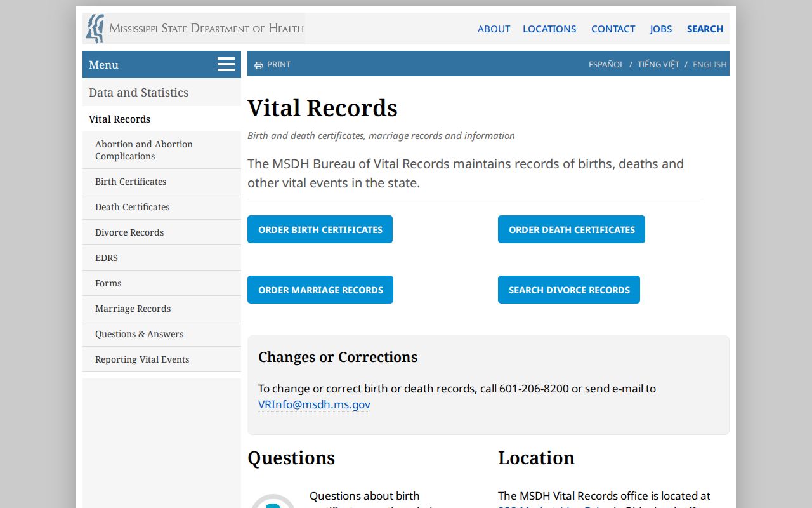
Task: Open Forms sidebar link
Action: click(162, 283)
